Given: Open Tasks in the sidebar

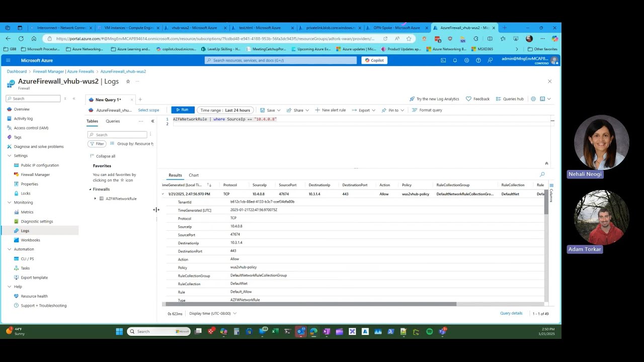Looking at the screenshot, I should tap(25, 268).
